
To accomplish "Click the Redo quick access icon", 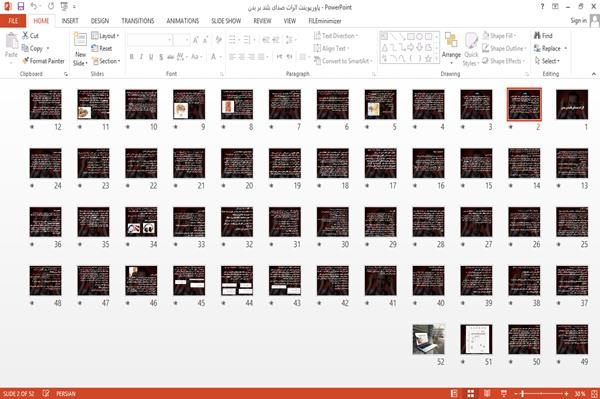I will click(51, 6).
